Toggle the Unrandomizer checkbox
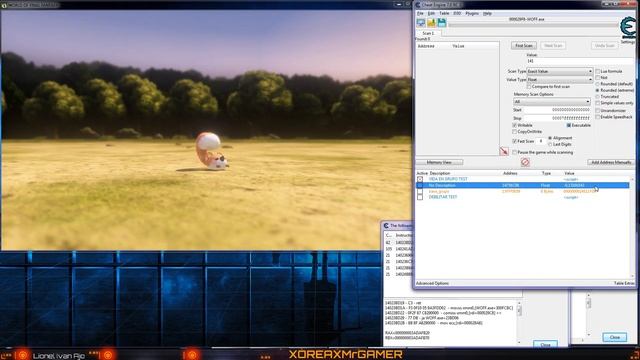This screenshot has height=360, width=640. pos(598,111)
